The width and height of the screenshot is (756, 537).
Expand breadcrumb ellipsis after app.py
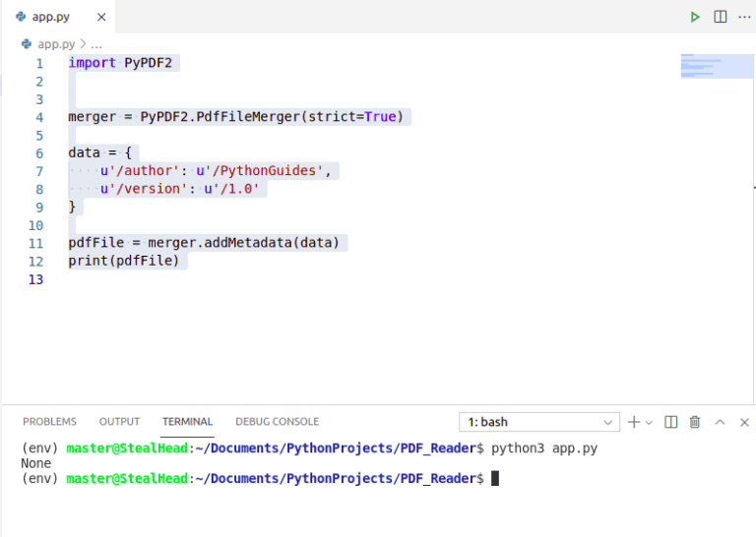coord(96,45)
